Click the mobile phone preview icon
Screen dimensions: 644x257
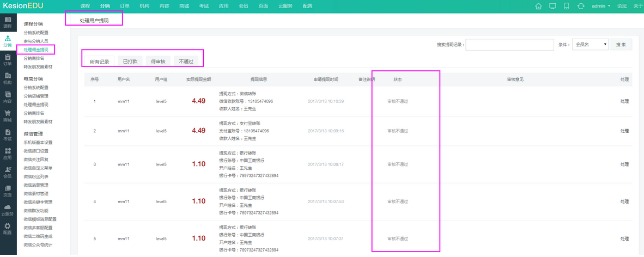click(567, 6)
